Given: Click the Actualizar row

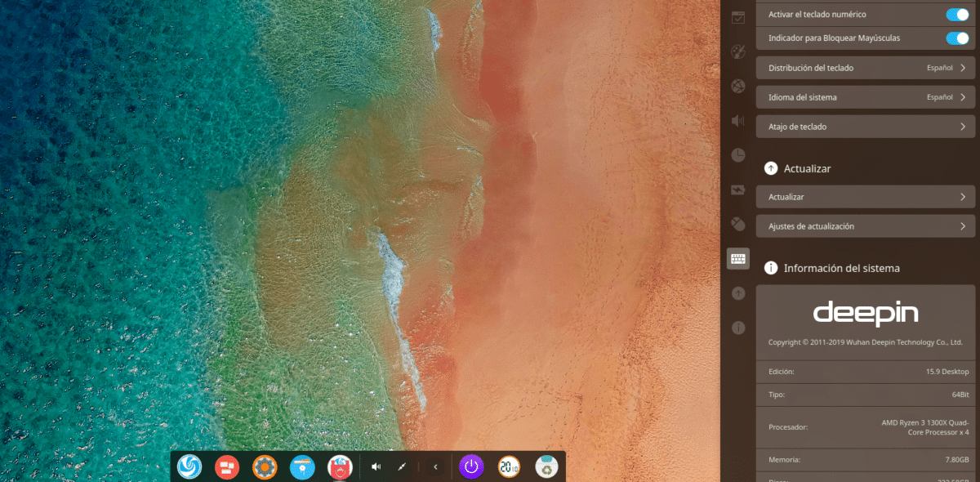Looking at the screenshot, I should click(x=865, y=197).
